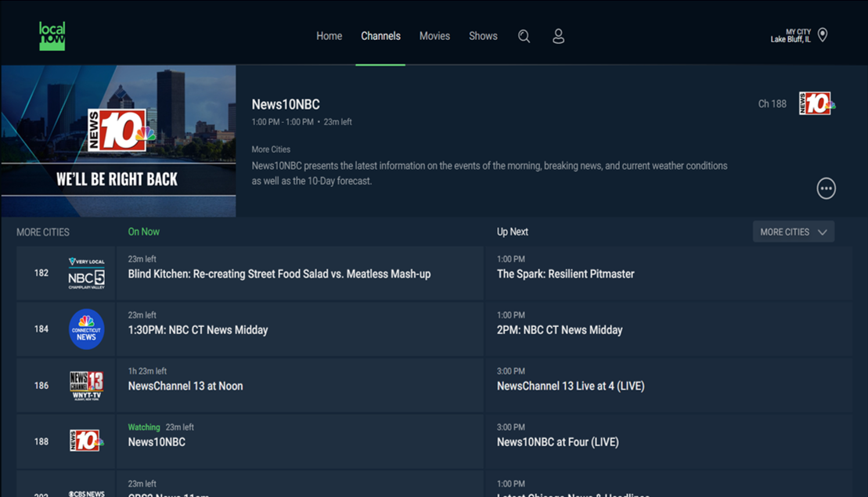The image size is (868, 497).
Task: Change My City Lake Bluff, IL
Action: click(791, 35)
